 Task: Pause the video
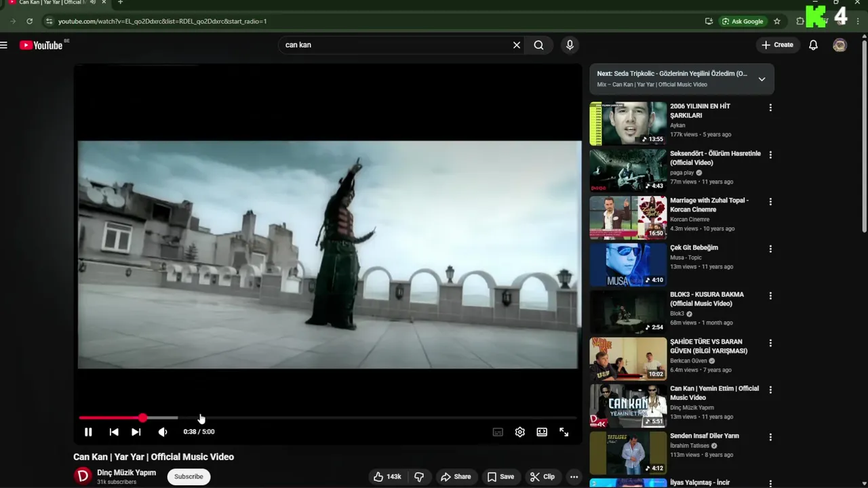coord(88,432)
